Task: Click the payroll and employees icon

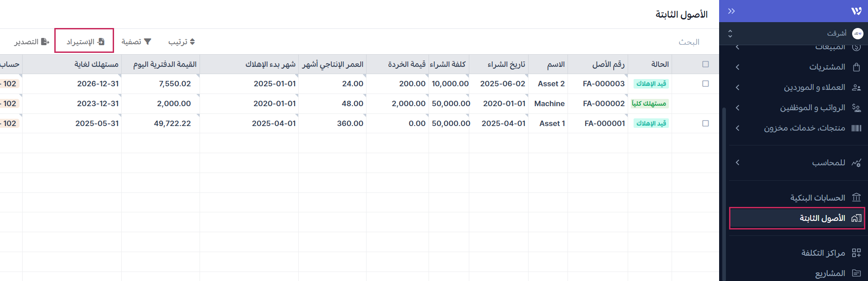Action: (x=856, y=108)
